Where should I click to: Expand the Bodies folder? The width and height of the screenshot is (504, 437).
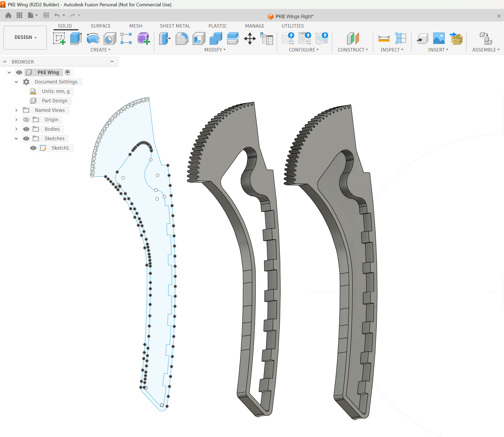pyautogui.click(x=16, y=129)
